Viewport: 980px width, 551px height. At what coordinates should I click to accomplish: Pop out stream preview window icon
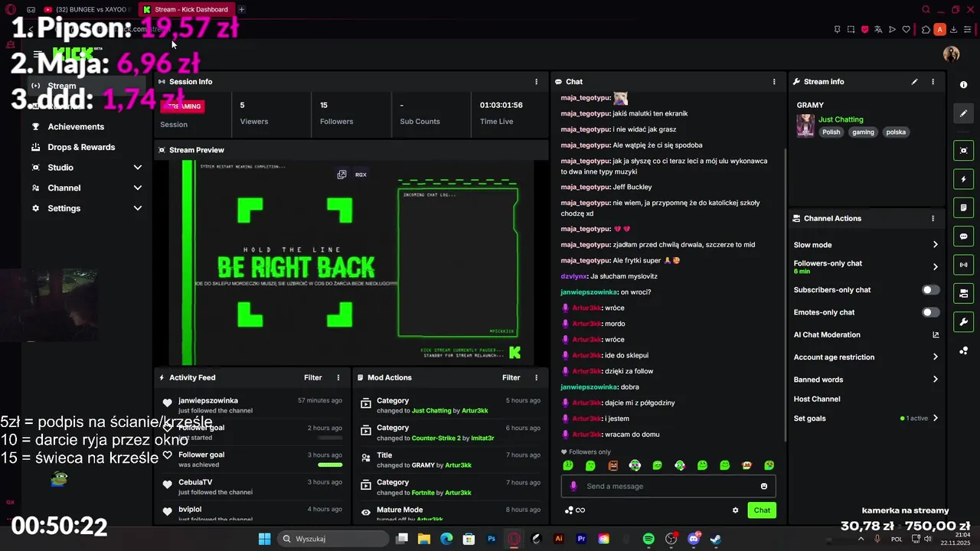341,174
